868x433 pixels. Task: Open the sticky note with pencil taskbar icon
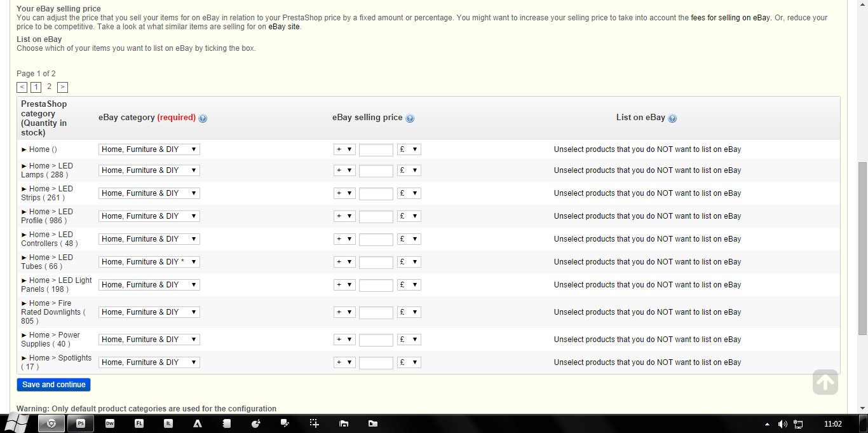pos(285,423)
